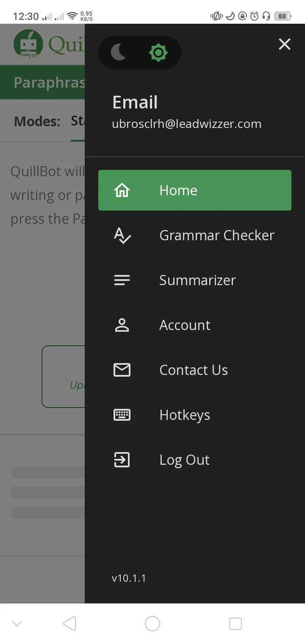Screen dimensions: 305x644
Task: Close the side menu with X
Action: pyautogui.click(x=285, y=44)
